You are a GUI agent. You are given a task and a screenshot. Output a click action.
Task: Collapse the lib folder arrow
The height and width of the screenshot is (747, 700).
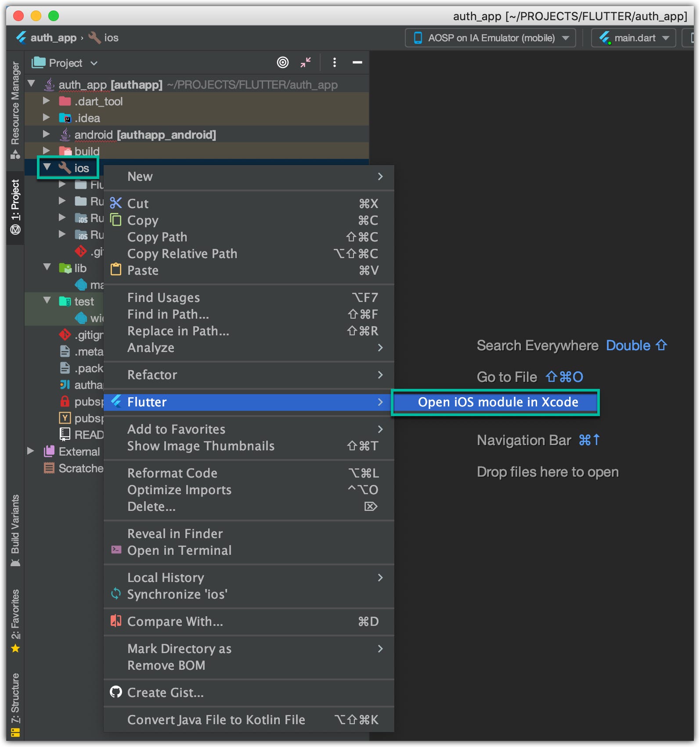(47, 267)
